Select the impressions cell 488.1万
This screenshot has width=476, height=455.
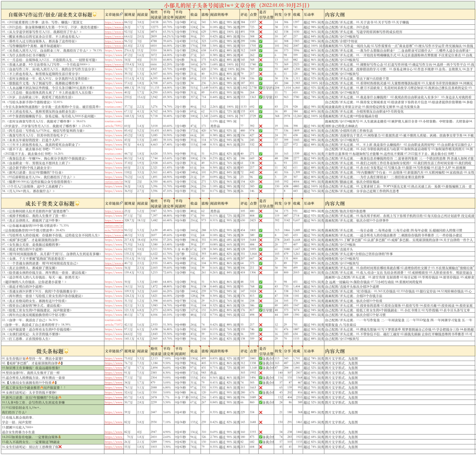coord(129,88)
